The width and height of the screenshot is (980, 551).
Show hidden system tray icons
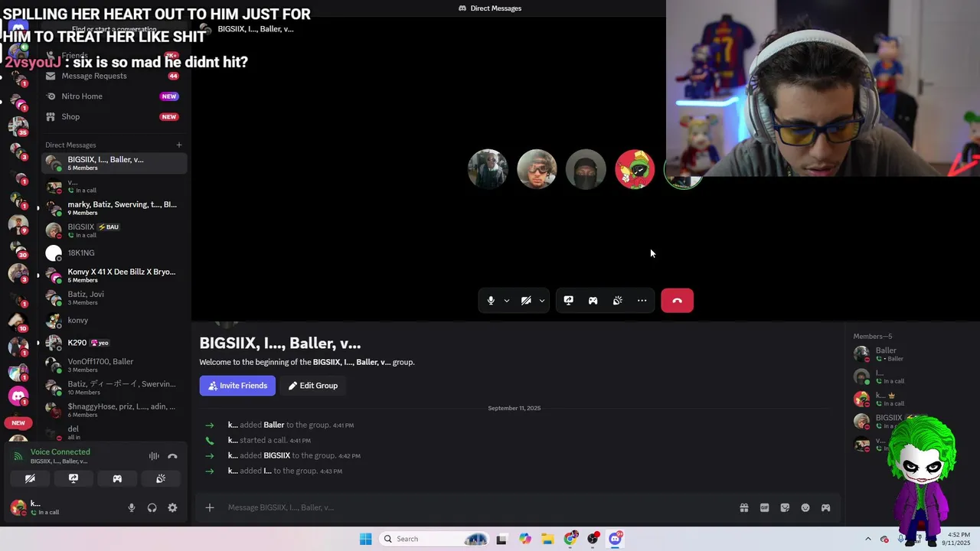pos(867,539)
